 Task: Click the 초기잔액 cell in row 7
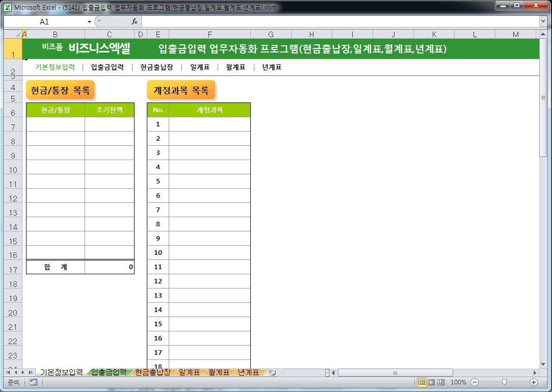point(110,124)
